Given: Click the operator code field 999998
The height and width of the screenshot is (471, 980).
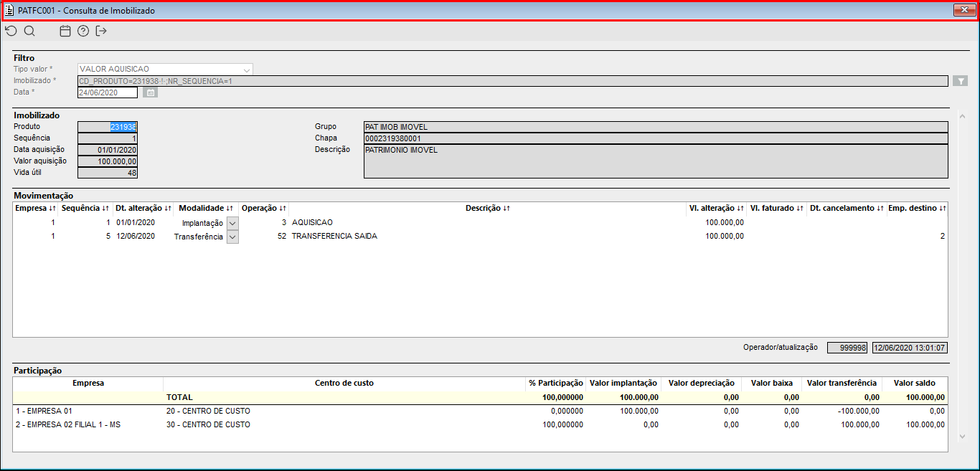Looking at the screenshot, I should click(848, 348).
